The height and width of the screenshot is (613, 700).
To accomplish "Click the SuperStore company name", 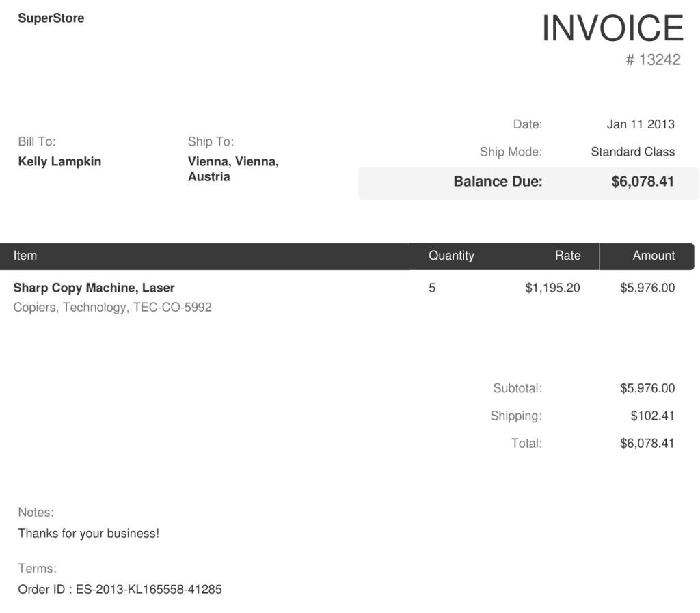I will click(x=51, y=18).
